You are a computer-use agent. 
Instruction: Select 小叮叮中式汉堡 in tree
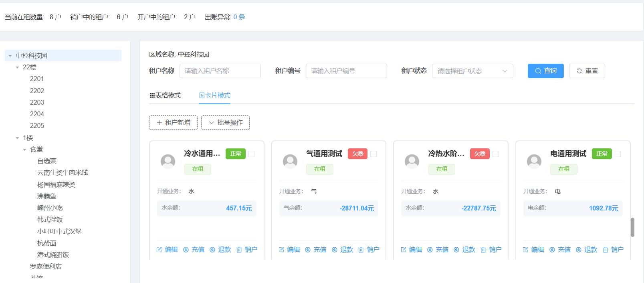point(59,232)
